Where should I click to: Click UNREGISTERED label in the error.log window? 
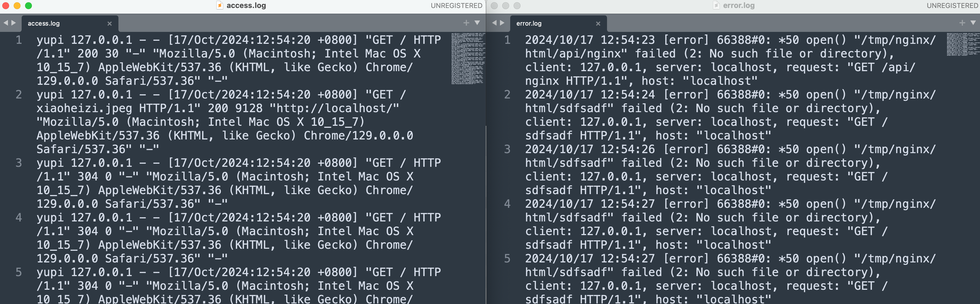[952, 6]
